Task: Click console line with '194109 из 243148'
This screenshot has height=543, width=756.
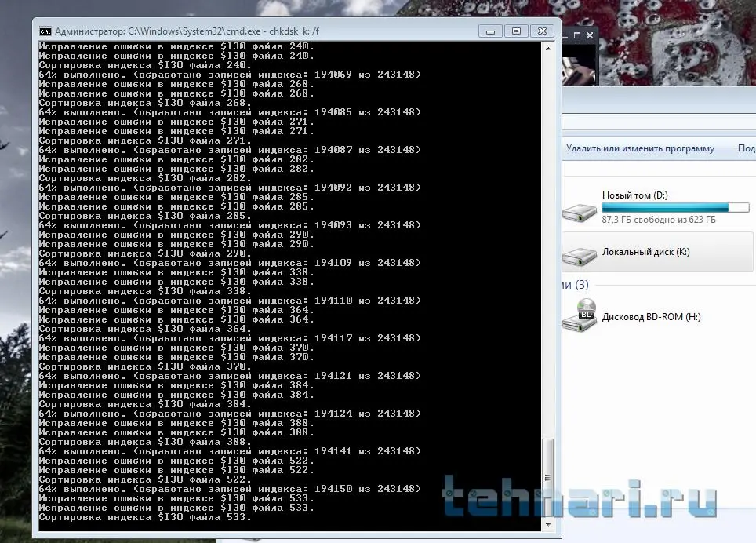Action: click(x=230, y=263)
